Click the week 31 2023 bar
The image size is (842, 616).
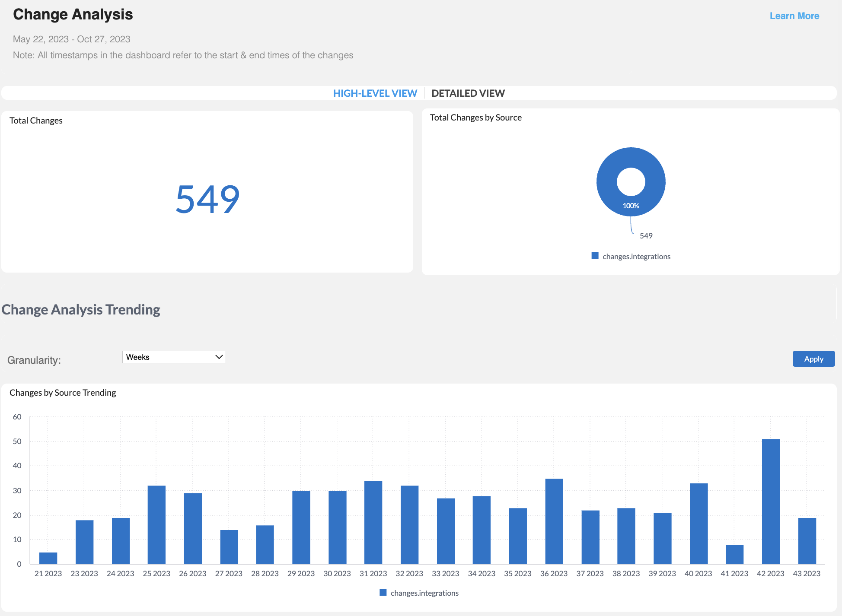[373, 522]
